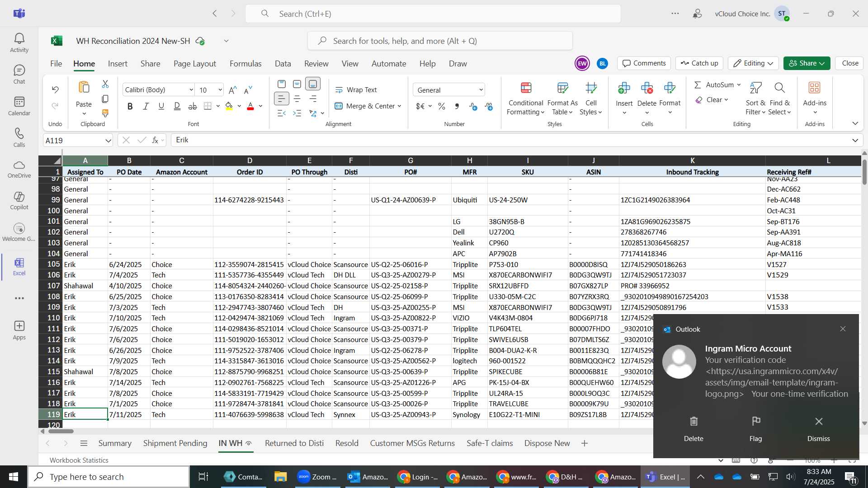This screenshot has height=488, width=868.
Task: Click the Catch up button
Action: coord(699,63)
